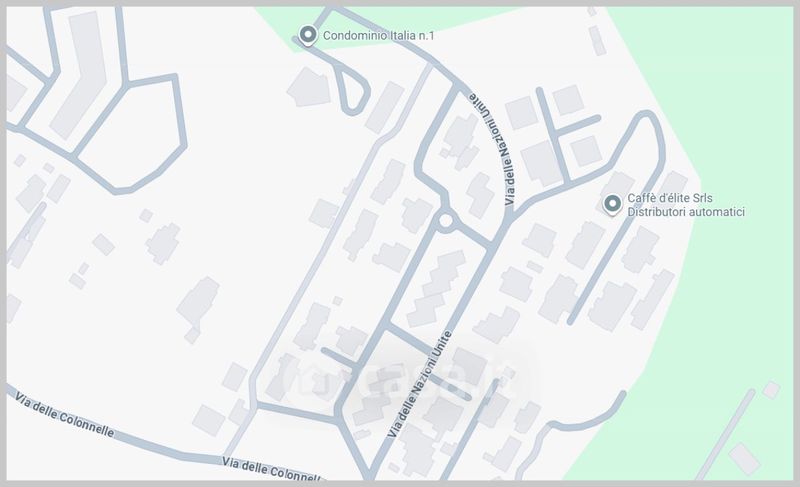Image resolution: width=800 pixels, height=487 pixels.
Task: Click the Condominio Italia n.1 map pin
Action: pos(308,36)
